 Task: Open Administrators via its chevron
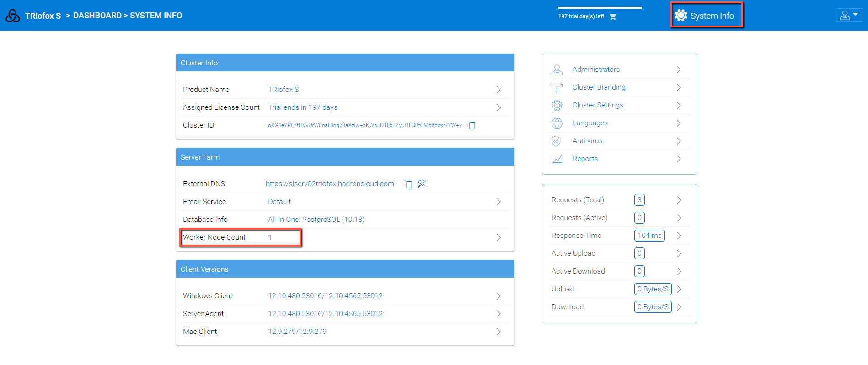click(679, 70)
